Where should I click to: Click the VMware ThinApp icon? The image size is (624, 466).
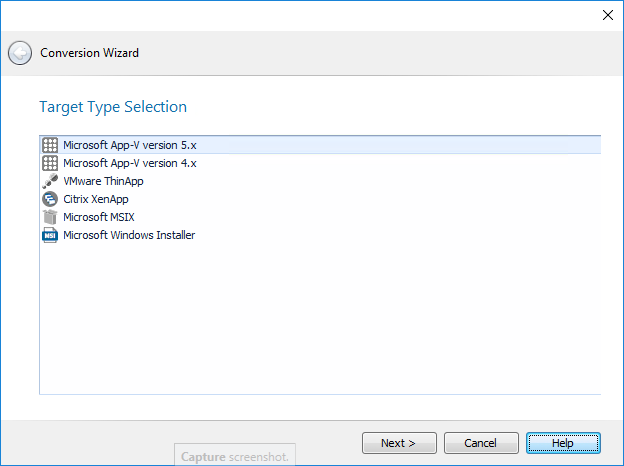point(50,181)
